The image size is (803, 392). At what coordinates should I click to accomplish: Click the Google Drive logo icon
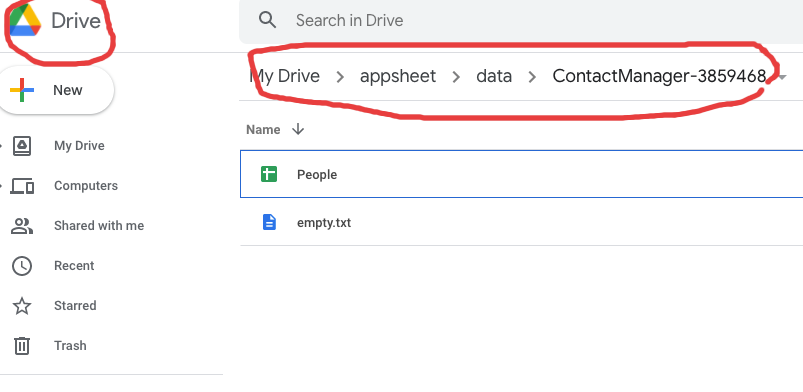[25, 20]
